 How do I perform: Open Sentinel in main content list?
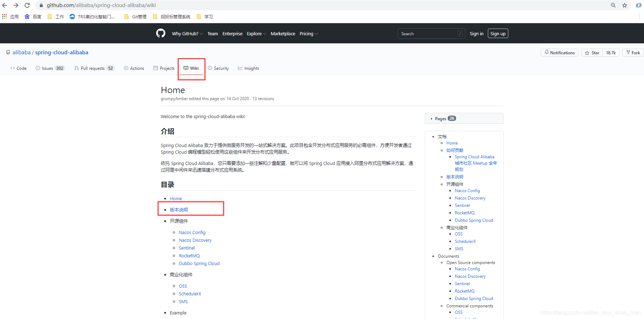(187, 248)
